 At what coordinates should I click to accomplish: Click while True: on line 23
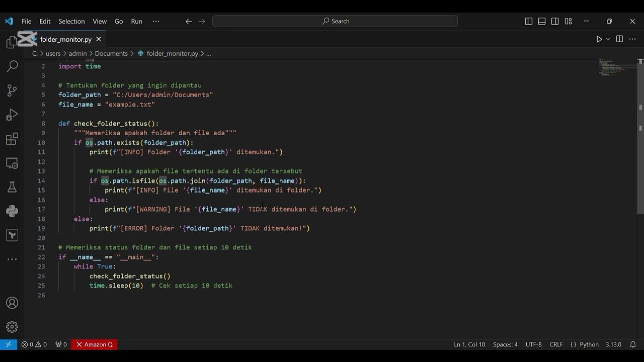click(x=95, y=266)
